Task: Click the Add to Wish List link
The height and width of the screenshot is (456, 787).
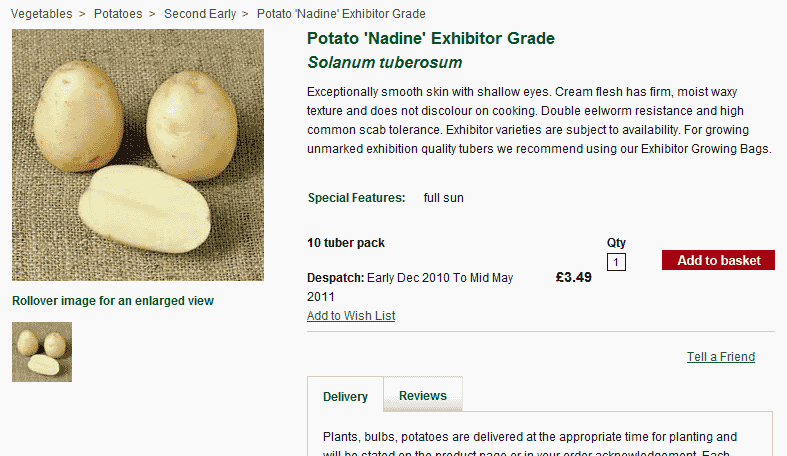Action: coord(351,316)
